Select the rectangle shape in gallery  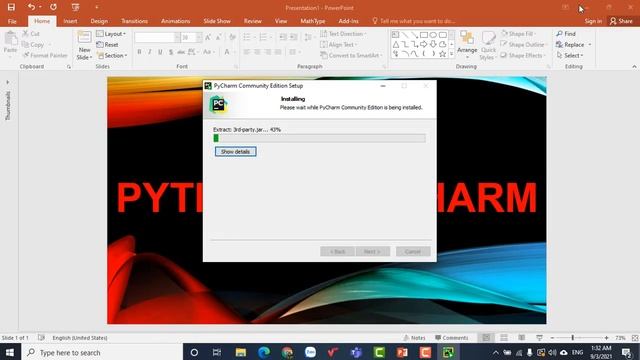coord(424,35)
